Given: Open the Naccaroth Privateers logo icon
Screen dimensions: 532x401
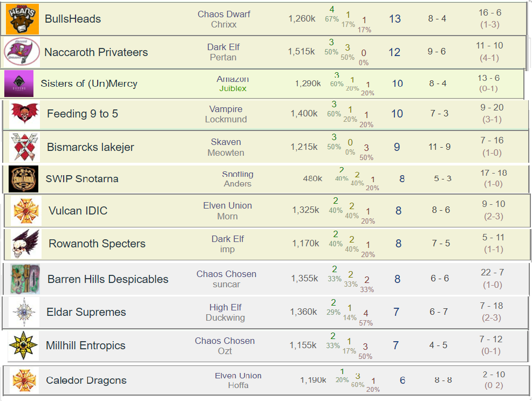Looking at the screenshot, I should [x=22, y=52].
